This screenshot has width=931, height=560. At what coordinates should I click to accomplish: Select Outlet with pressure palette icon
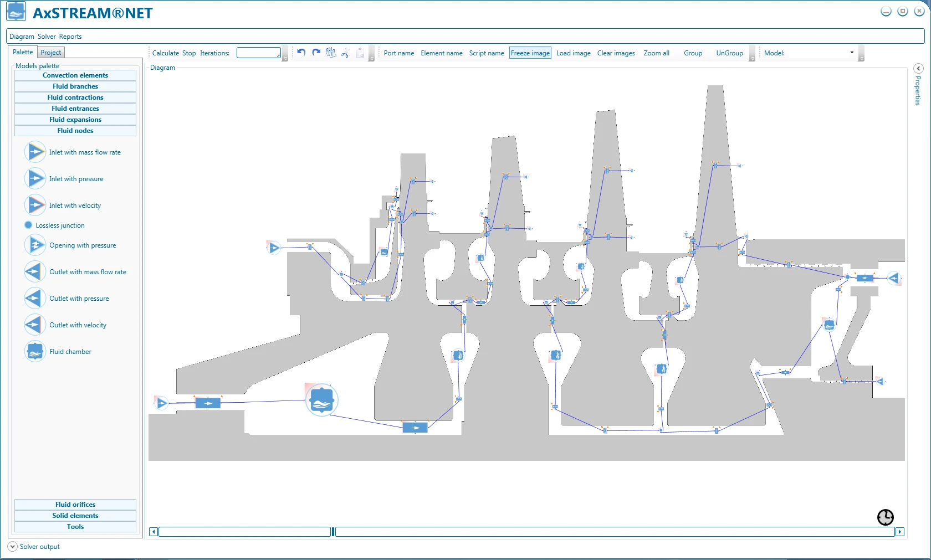35,298
